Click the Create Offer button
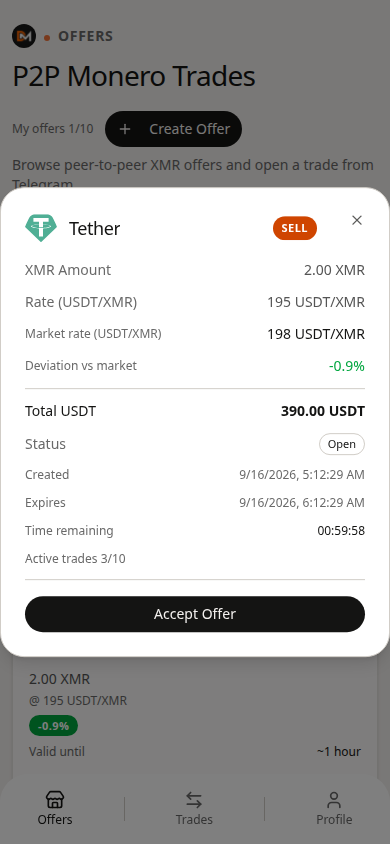Screen dimensions: 390x844 (x=173, y=129)
